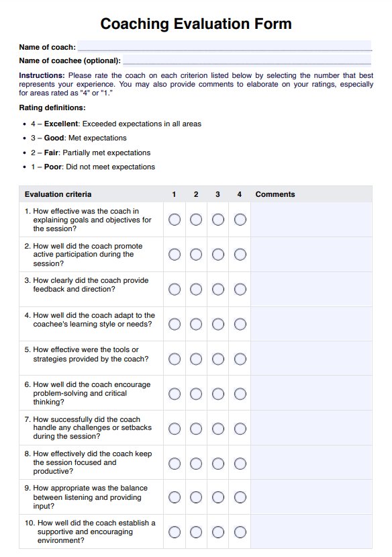Viewport: 392px width, 557px height.
Task: Click comments box for supportive environment question
Action: tap(311, 531)
